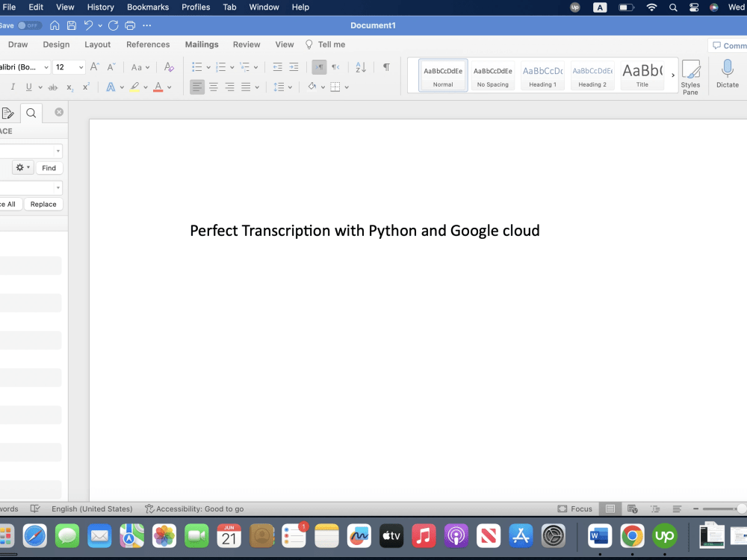The height and width of the screenshot is (560, 747).
Task: Apply the No Spacing style
Action: coord(493,75)
